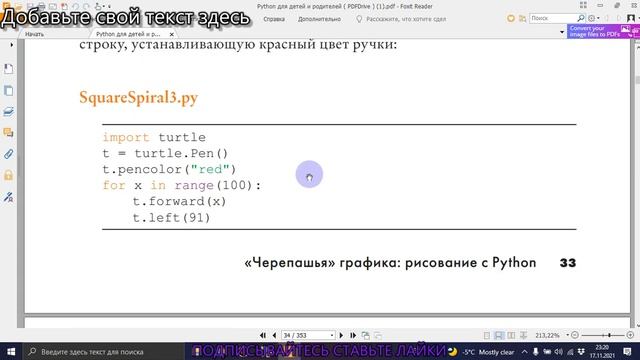This screenshot has width=640, height=360.
Task: Click the search magnifier icon
Action: [x=581, y=18]
